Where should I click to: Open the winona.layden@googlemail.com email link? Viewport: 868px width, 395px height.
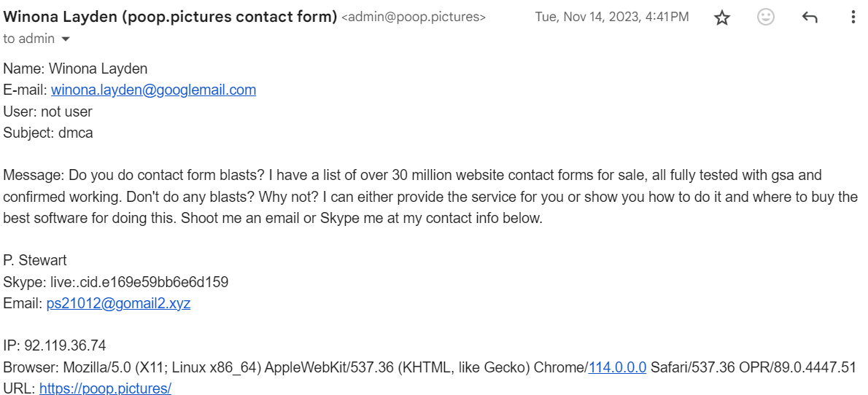point(153,90)
